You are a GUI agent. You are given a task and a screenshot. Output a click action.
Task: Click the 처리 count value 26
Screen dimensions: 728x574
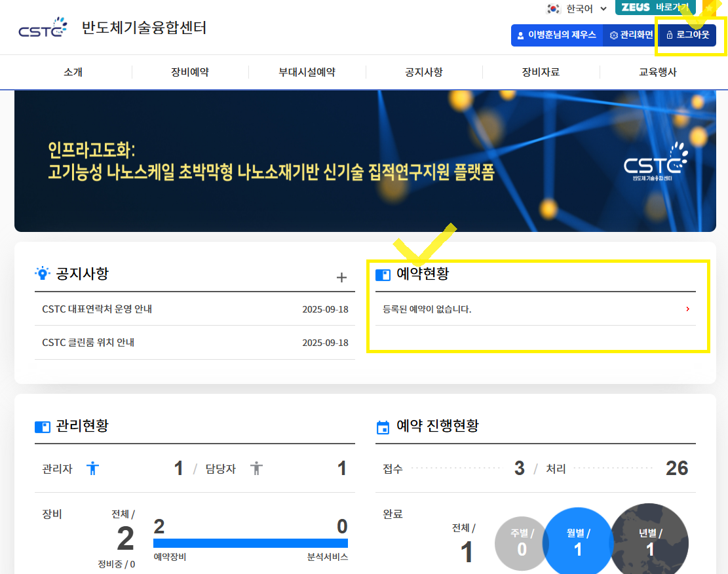[677, 468]
